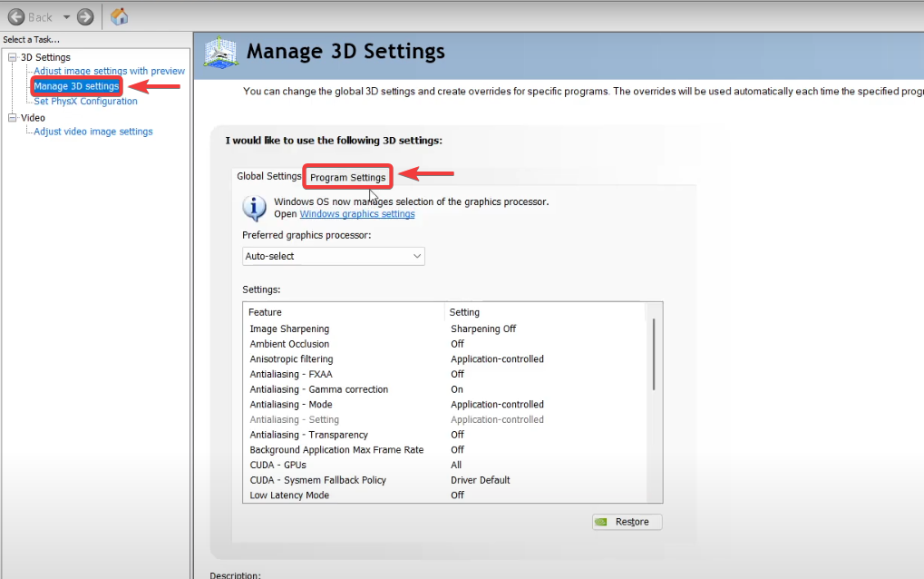Viewport: 924px width, 579px height.
Task: Open the Back history dropdown arrow
Action: pos(66,17)
